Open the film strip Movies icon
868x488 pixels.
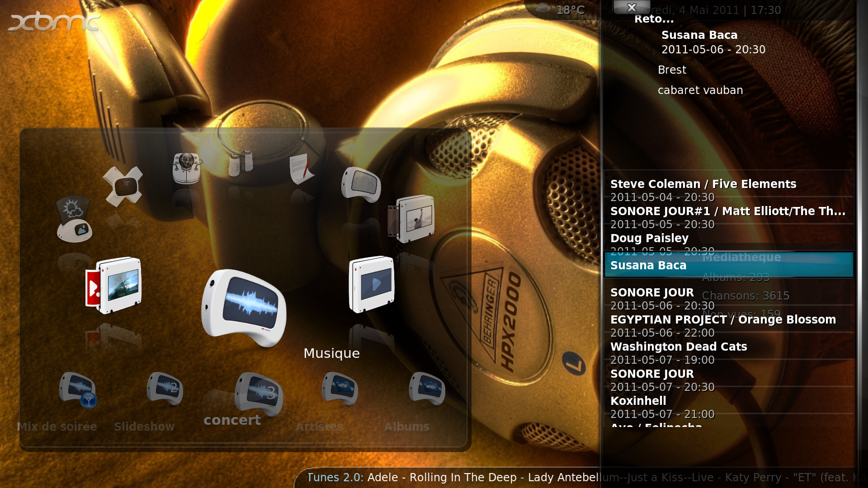[x=411, y=219]
